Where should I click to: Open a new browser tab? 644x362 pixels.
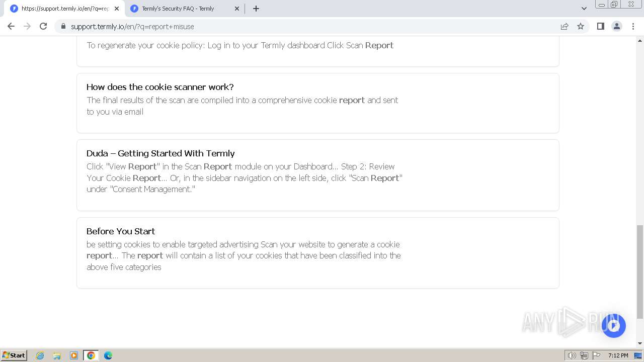tap(256, 9)
